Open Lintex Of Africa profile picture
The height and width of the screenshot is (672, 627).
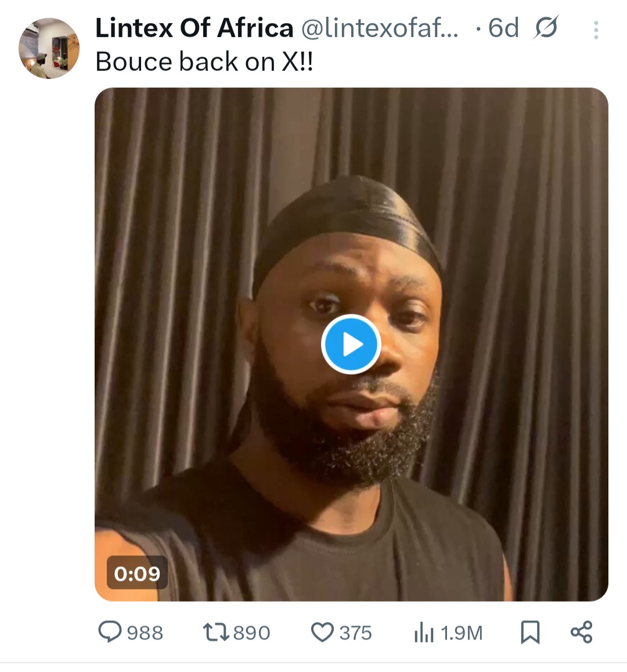pos(49,48)
